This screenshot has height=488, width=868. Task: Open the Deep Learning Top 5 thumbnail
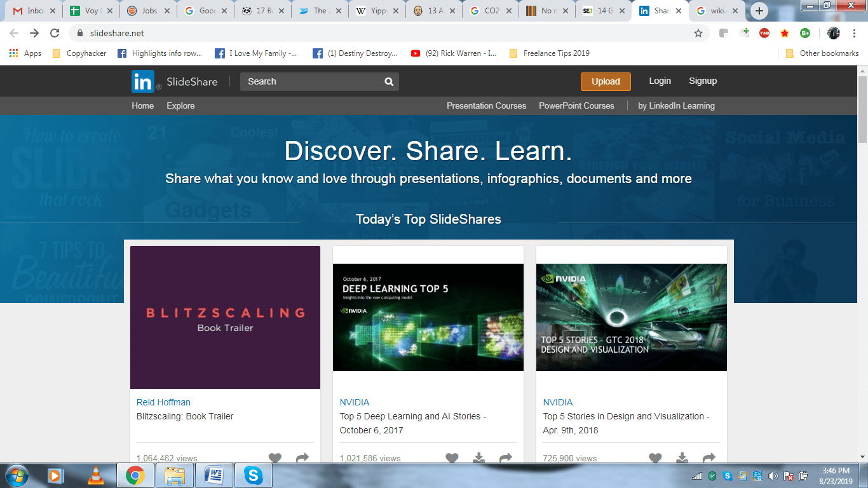pyautogui.click(x=428, y=317)
